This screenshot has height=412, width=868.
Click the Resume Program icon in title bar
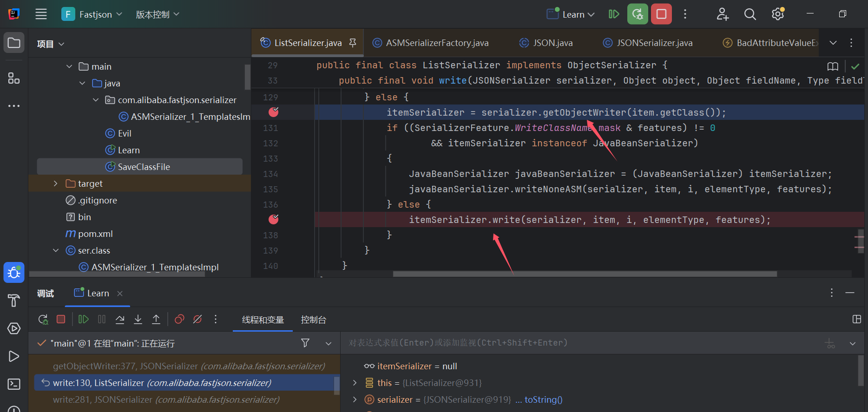coord(614,14)
